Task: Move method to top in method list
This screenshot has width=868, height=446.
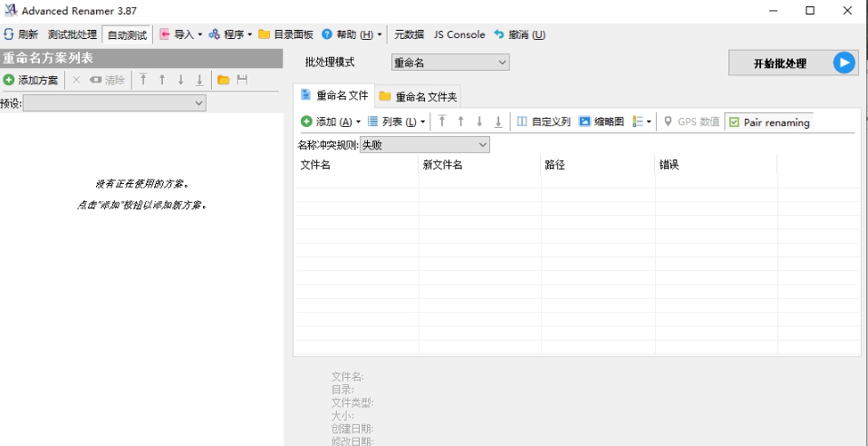Action: pyautogui.click(x=143, y=80)
